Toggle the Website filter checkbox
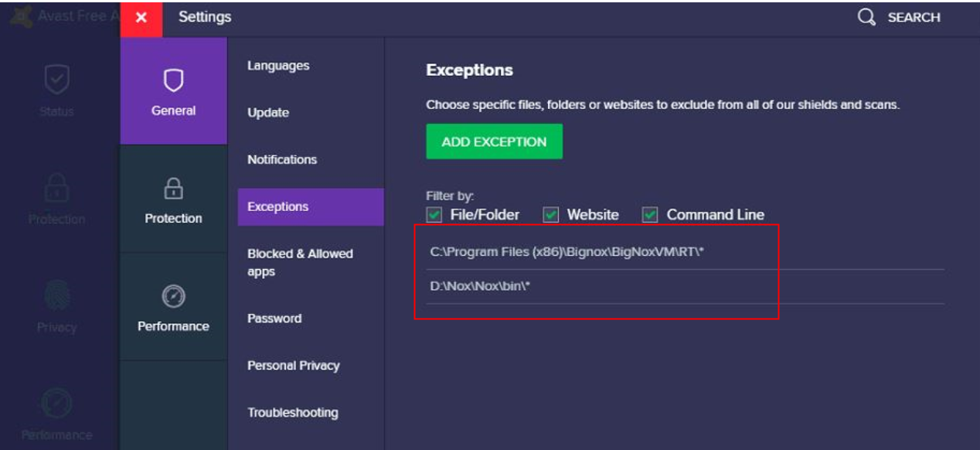980x450 pixels. click(551, 215)
